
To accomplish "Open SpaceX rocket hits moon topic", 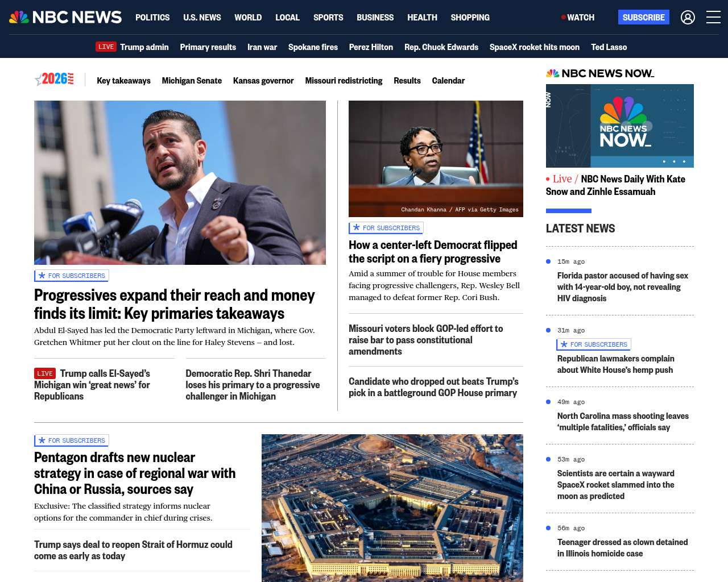I will tap(535, 47).
